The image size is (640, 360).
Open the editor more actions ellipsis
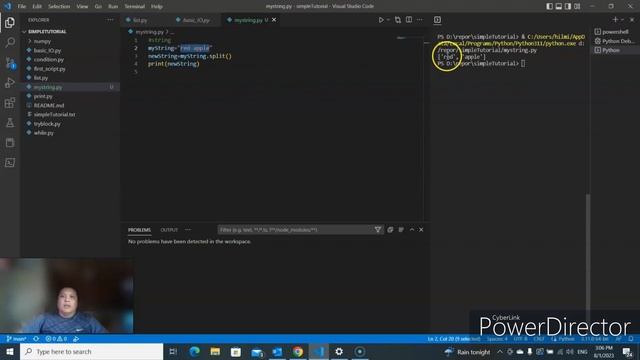[420, 20]
